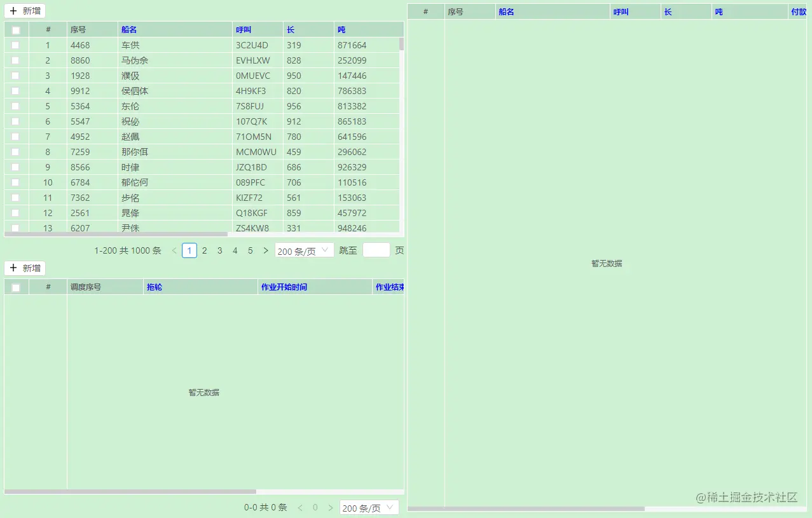Sort ship table by 船名 column header
This screenshot has height=518, width=812.
click(x=175, y=30)
